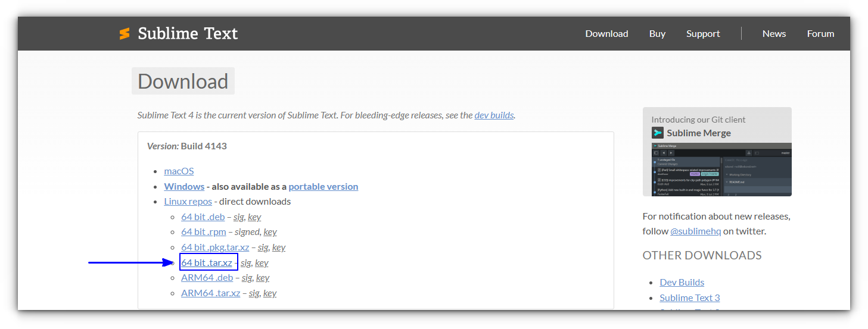Open key link for 64 bit .rpm
This screenshot has height=329, width=868.
point(270,231)
